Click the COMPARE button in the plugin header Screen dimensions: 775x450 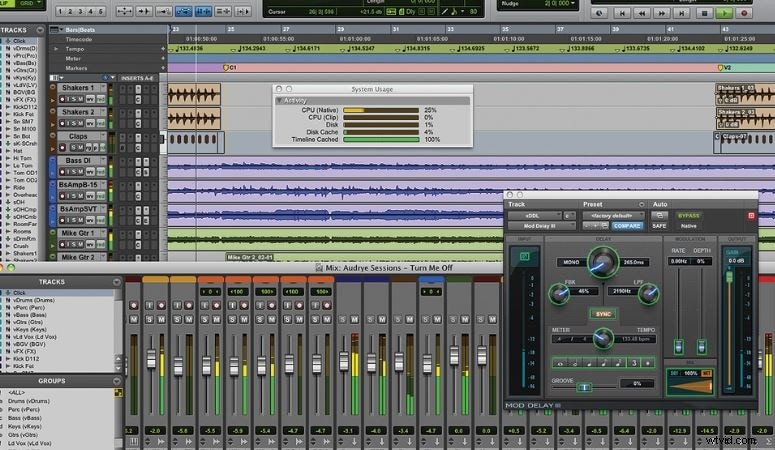point(627,226)
